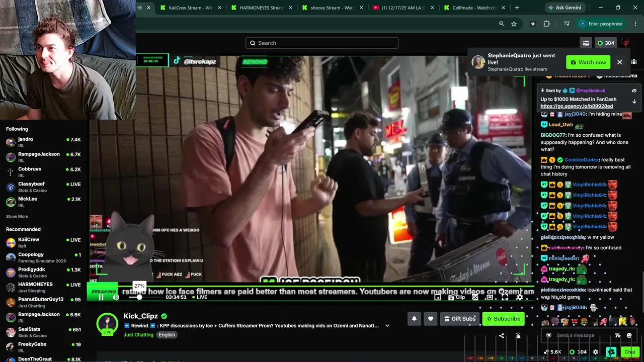The width and height of the screenshot is (644, 362).
Task: Switch to shoovy Stream browser tab
Action: [x=332, y=8]
